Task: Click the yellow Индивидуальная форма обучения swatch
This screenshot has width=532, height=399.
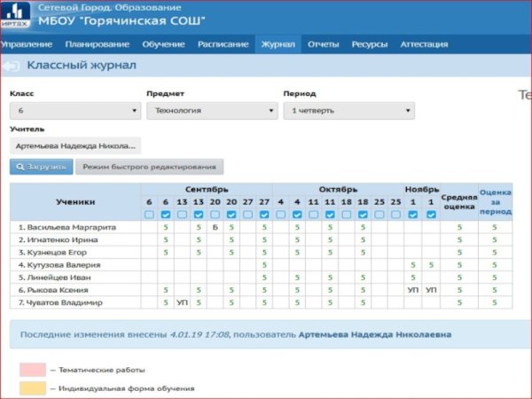Action: click(33, 388)
